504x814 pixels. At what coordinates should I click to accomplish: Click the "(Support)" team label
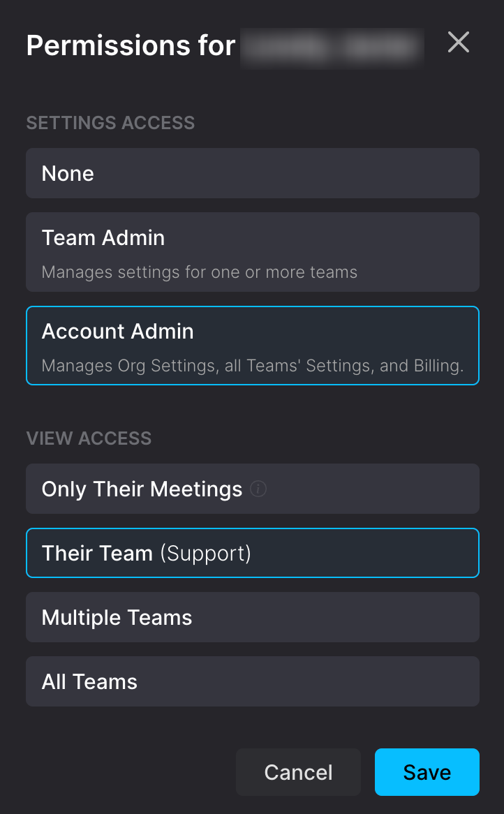point(205,554)
